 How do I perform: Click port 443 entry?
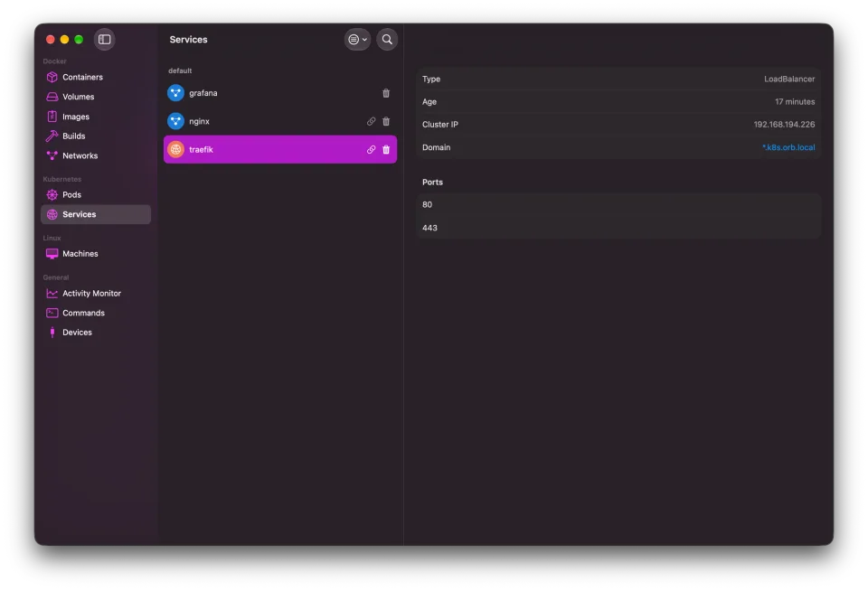pos(618,228)
